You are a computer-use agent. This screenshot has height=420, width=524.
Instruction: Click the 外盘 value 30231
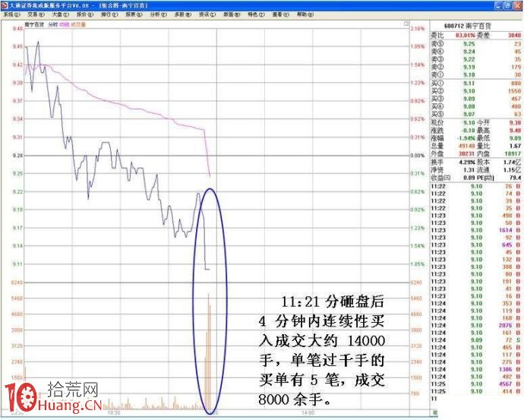[467, 153]
